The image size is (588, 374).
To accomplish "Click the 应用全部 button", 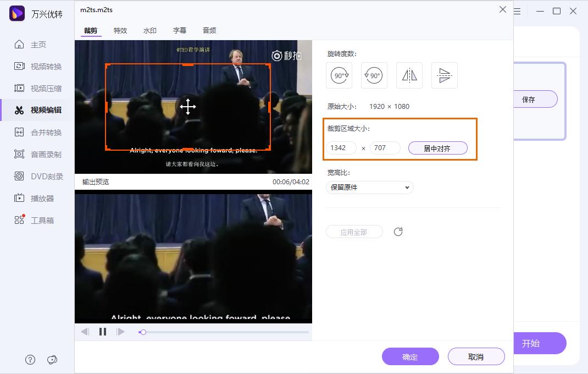I will (354, 232).
